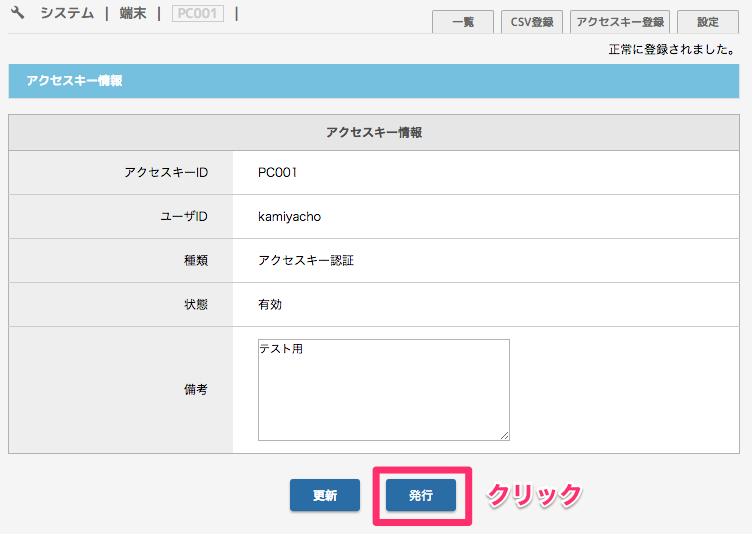Click the 備考 row label

(x=196, y=390)
